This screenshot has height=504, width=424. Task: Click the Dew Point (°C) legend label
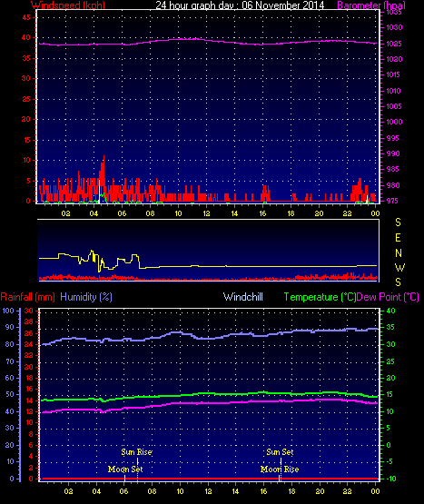(x=388, y=297)
